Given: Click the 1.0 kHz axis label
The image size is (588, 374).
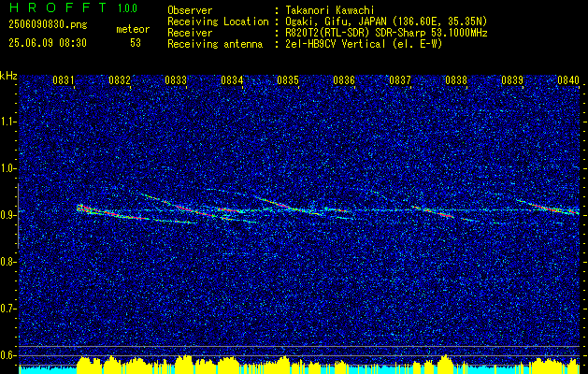Looking at the screenshot, I should pos(9,168).
